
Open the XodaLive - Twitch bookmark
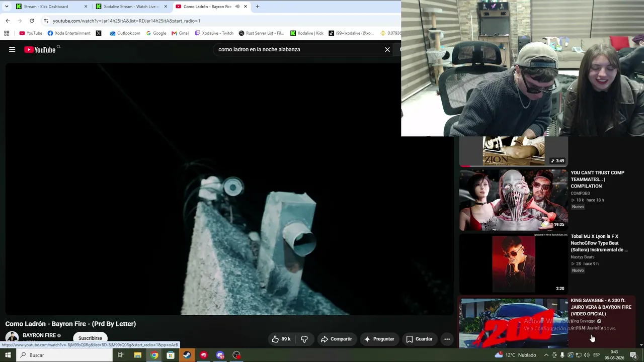(214, 33)
